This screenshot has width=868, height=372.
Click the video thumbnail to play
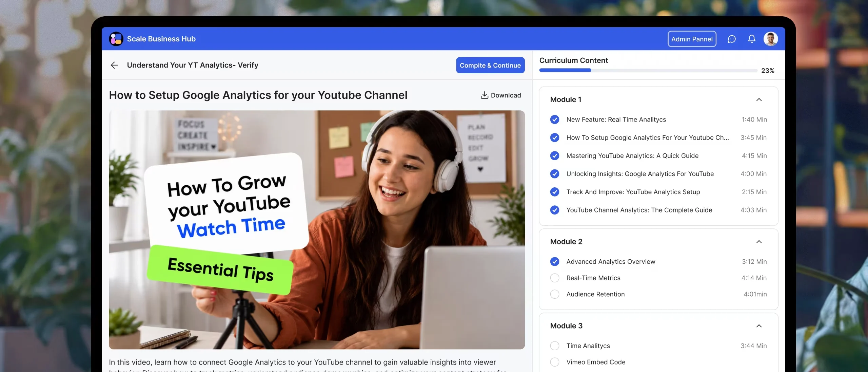(317, 230)
